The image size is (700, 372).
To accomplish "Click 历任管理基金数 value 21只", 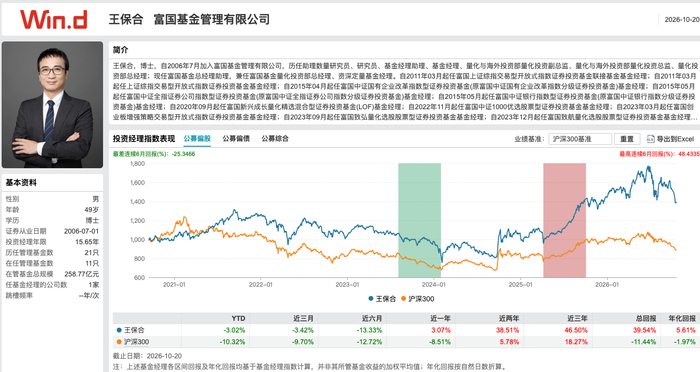I will (x=92, y=252).
